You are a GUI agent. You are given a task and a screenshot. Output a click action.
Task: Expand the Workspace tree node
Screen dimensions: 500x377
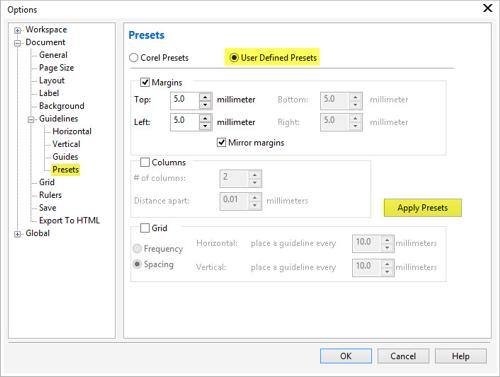tap(17, 30)
